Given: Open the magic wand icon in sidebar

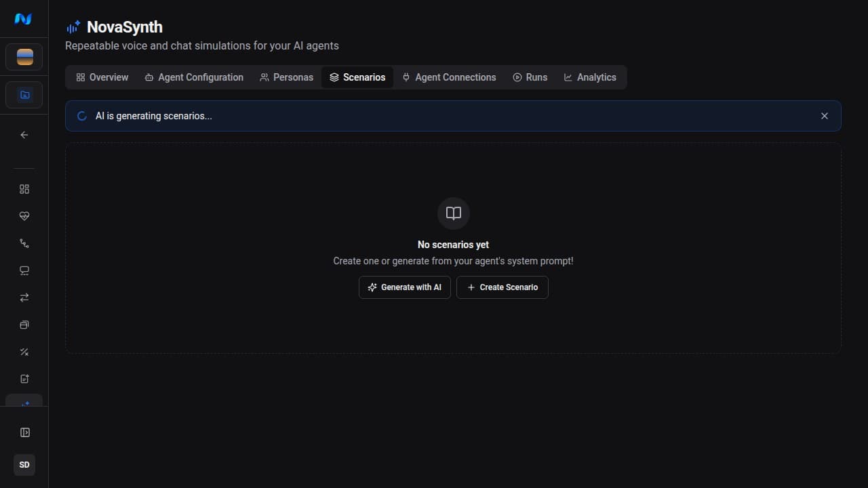Looking at the screenshot, I should tap(24, 352).
